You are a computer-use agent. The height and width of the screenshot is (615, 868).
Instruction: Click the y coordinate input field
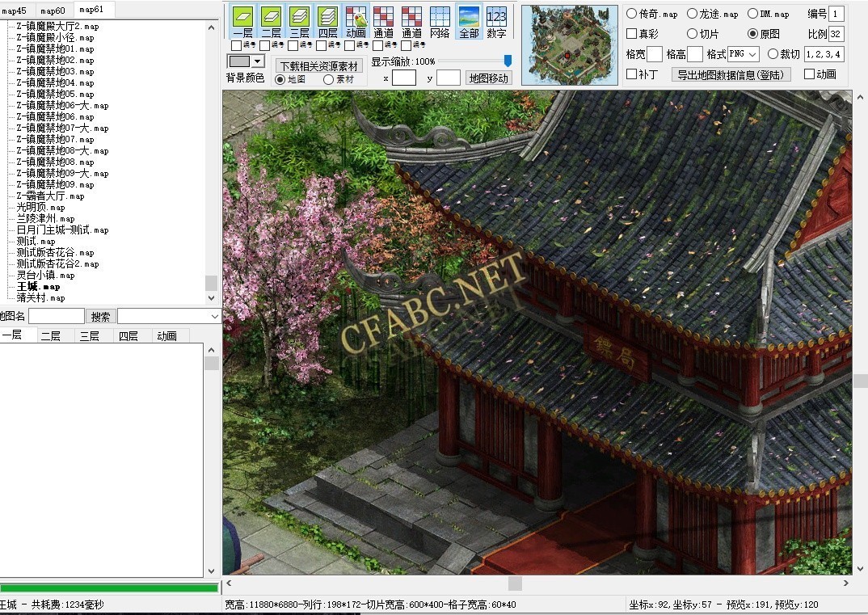449,78
